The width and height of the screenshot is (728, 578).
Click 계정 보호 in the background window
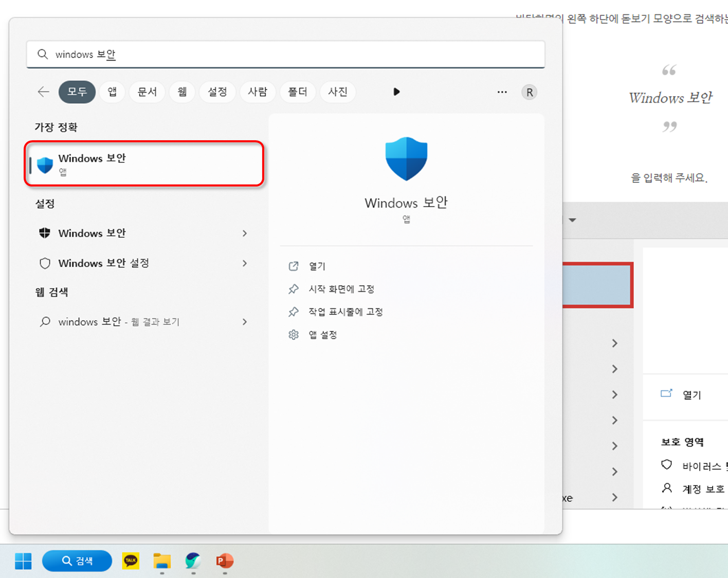point(703,489)
